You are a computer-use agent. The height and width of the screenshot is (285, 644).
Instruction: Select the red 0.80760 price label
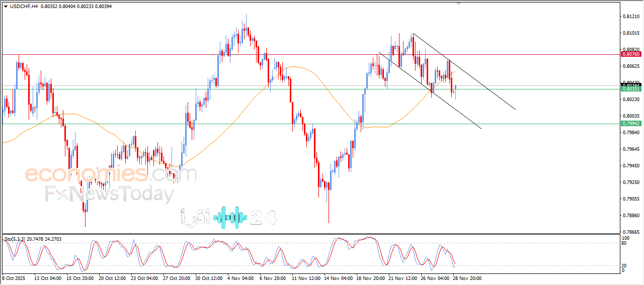[x=630, y=54]
